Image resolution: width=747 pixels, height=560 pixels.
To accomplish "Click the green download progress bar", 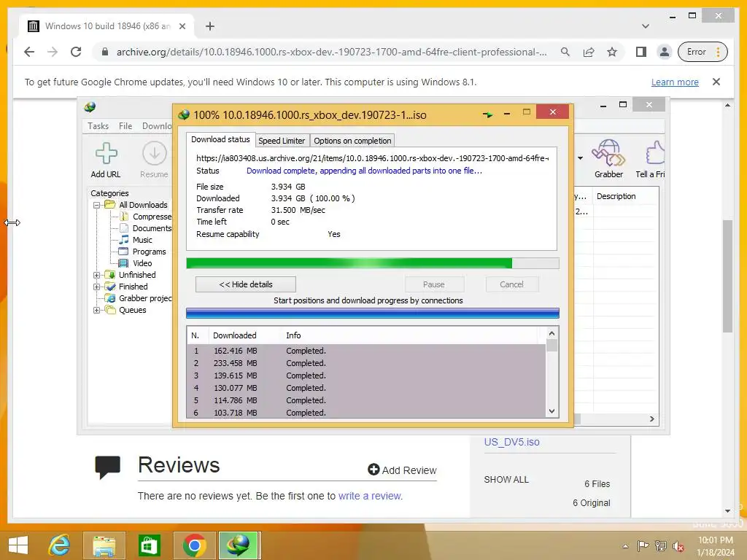I will (373, 263).
